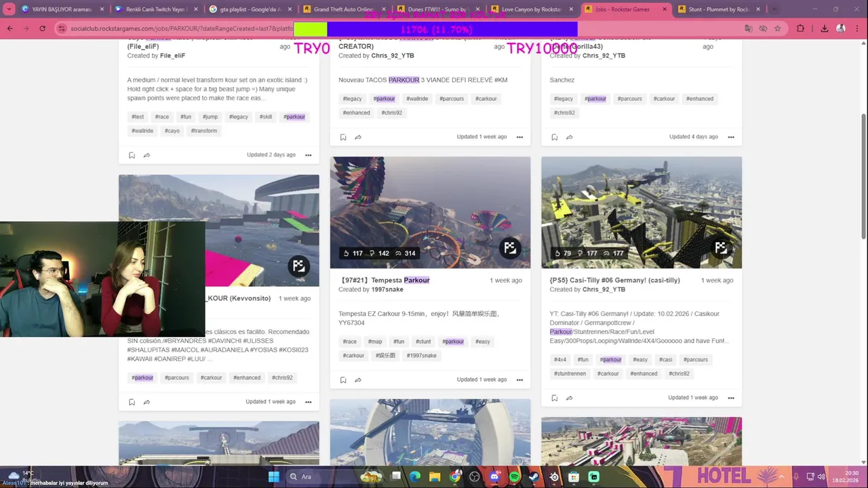Click the 1170₺ donation goal progress bar
The height and width of the screenshot is (488, 868).
coord(435,30)
